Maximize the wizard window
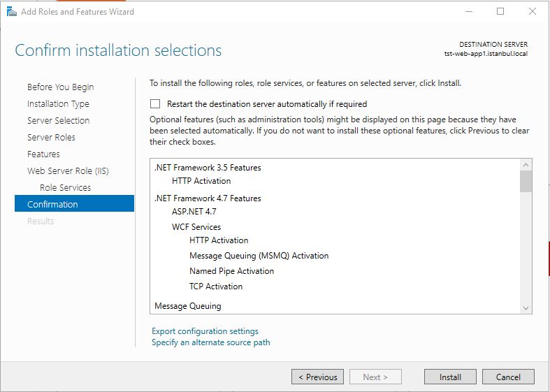This screenshot has width=550, height=392. tap(500, 12)
